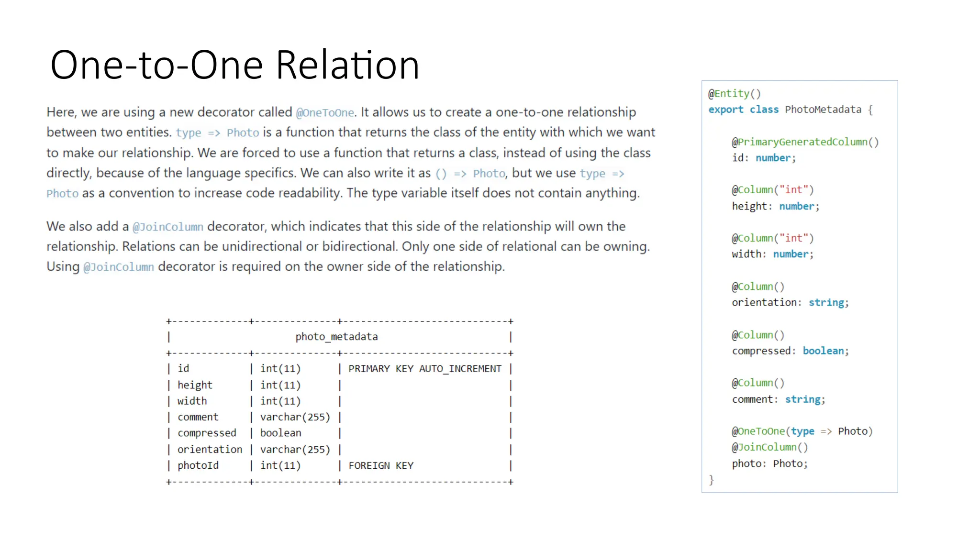Viewport: 980px width, 551px height.
Task: Click the @JoinColumn() line in the code block
Action: pos(769,447)
